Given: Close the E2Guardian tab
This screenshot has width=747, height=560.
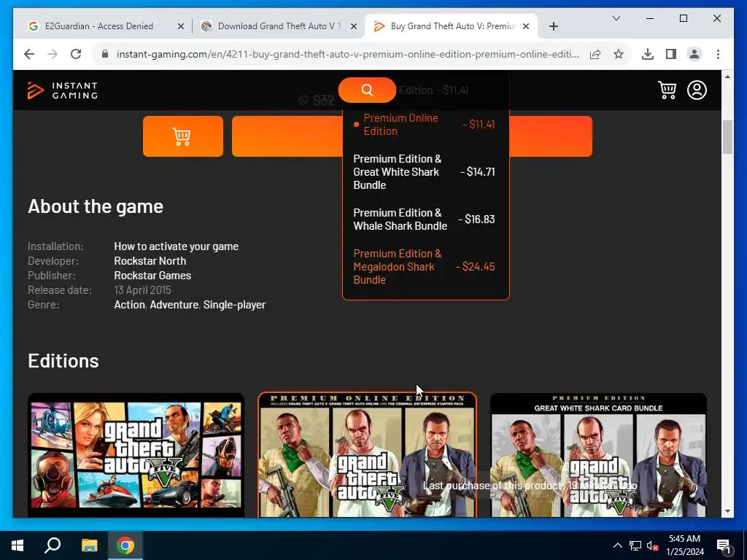Looking at the screenshot, I should [x=181, y=26].
